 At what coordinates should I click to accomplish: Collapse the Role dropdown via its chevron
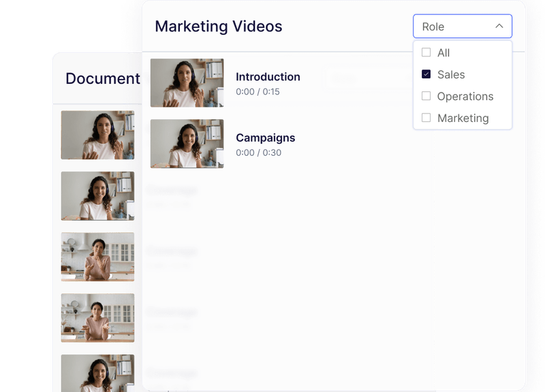[x=498, y=26]
